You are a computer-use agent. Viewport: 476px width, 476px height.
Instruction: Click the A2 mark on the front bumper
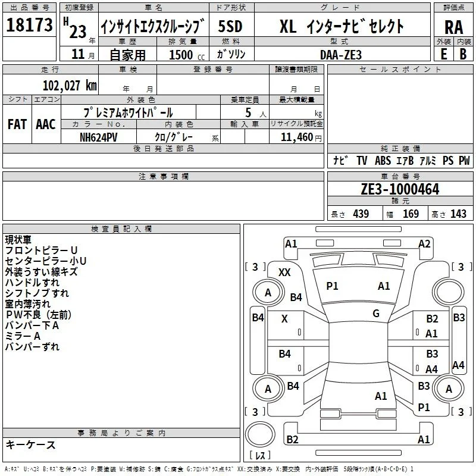click(424, 244)
